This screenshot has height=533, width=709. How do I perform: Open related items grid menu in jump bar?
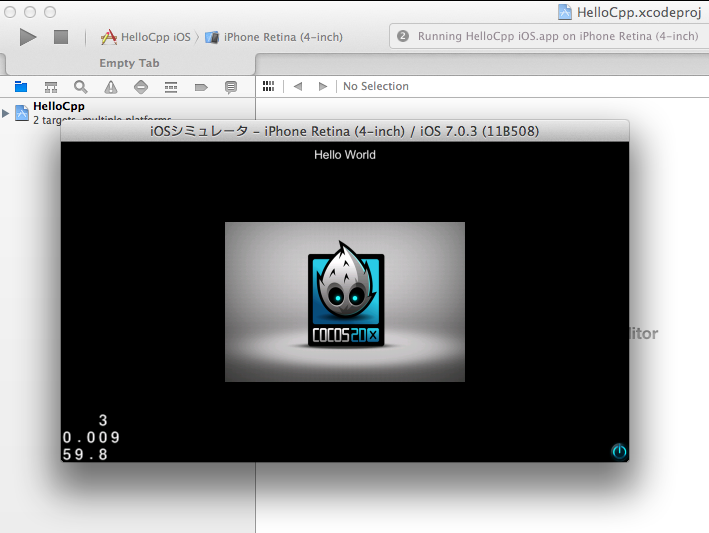[269, 86]
